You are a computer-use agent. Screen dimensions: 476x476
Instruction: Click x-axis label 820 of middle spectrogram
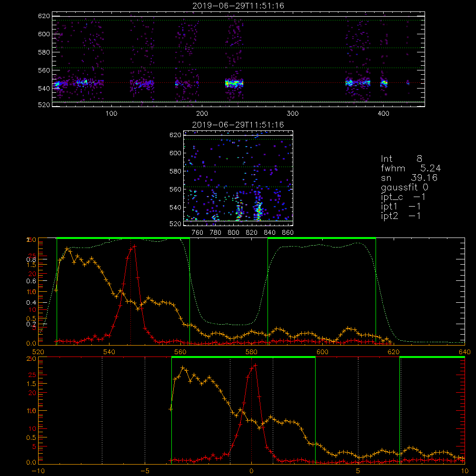pyautogui.click(x=252, y=233)
